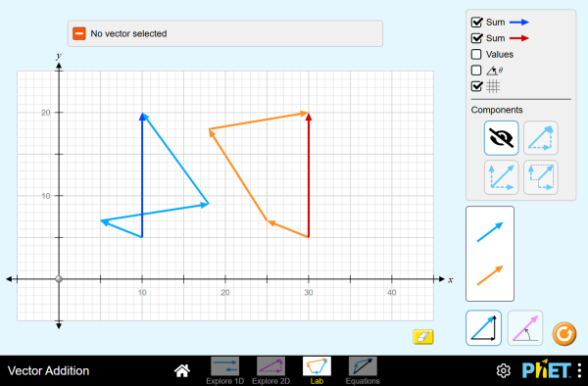The width and height of the screenshot is (588, 386).
Task: Choose triangle component display style
Action: [541, 138]
